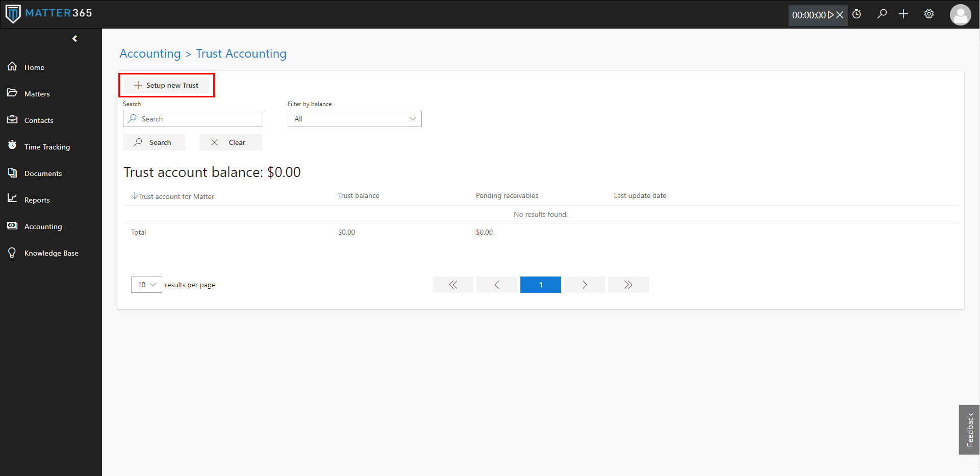Screen dimensions: 980x476
Task: Click the Total row label
Action: pyautogui.click(x=138, y=232)
